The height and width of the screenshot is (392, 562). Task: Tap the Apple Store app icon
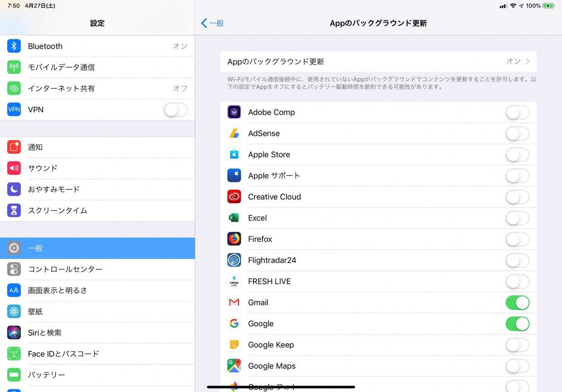234,154
